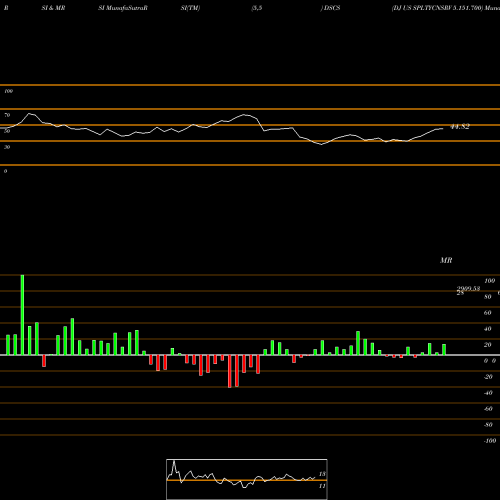
Task: Click the MR axis label -60
Action: [488, 409]
